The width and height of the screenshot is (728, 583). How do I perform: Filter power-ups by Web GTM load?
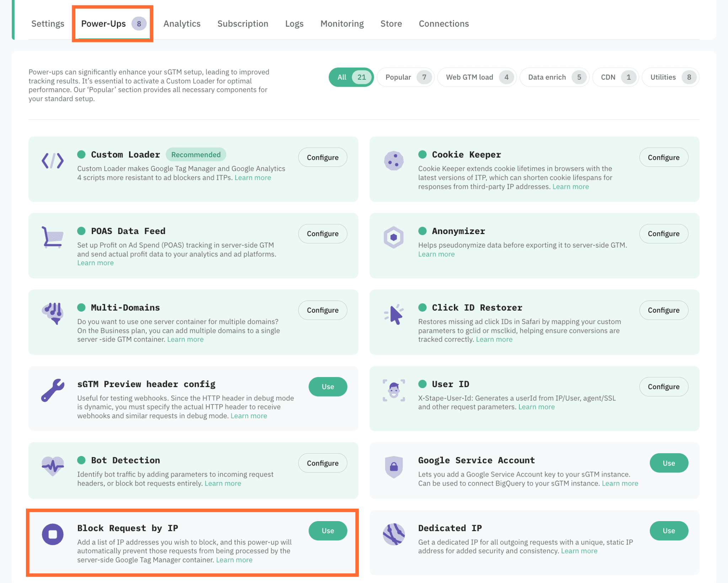tap(477, 77)
